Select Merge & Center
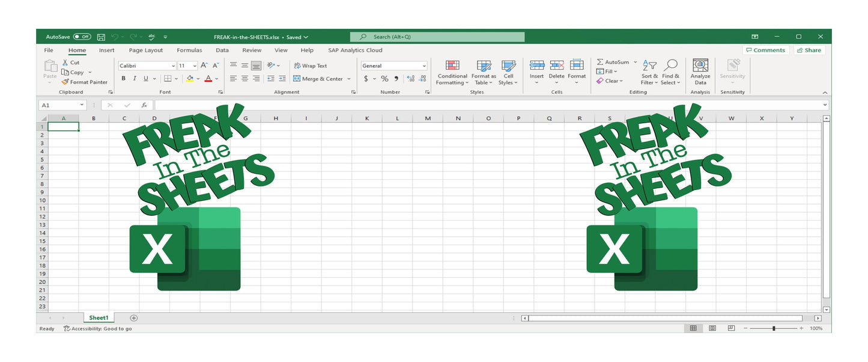The image size is (868, 362). pos(319,78)
